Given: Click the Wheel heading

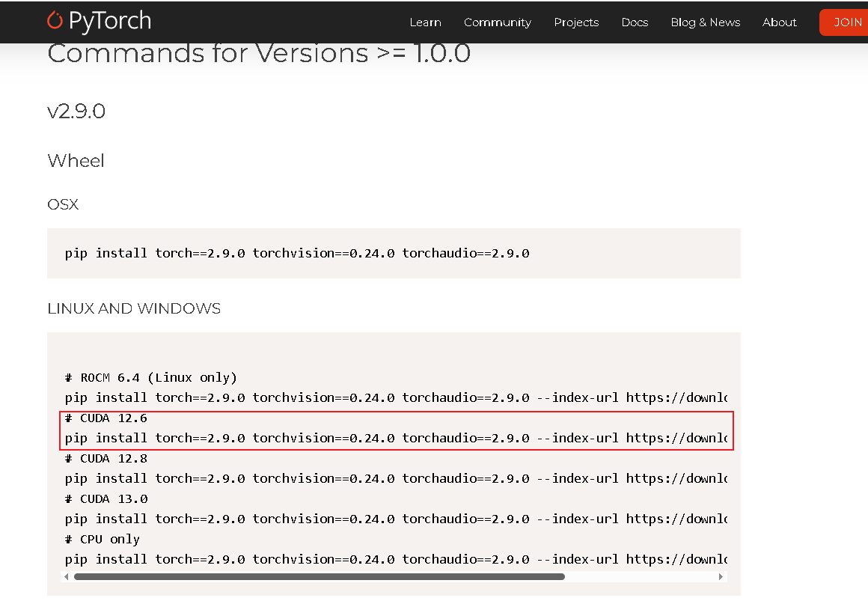Looking at the screenshot, I should [x=76, y=161].
